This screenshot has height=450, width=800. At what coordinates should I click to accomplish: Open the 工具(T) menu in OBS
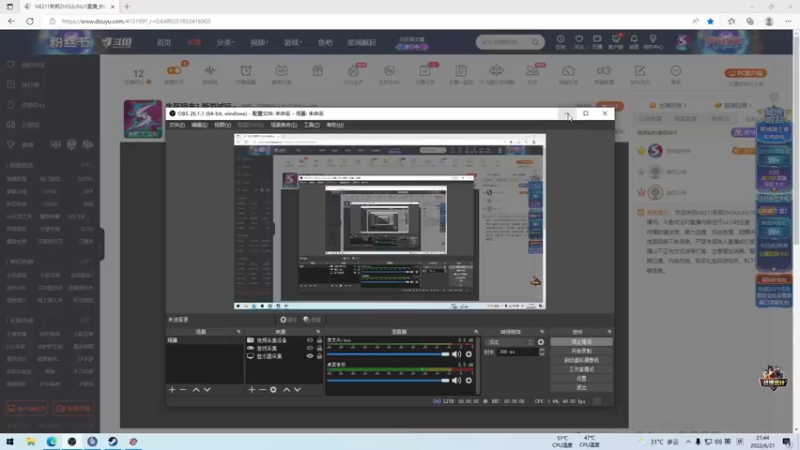click(x=311, y=125)
